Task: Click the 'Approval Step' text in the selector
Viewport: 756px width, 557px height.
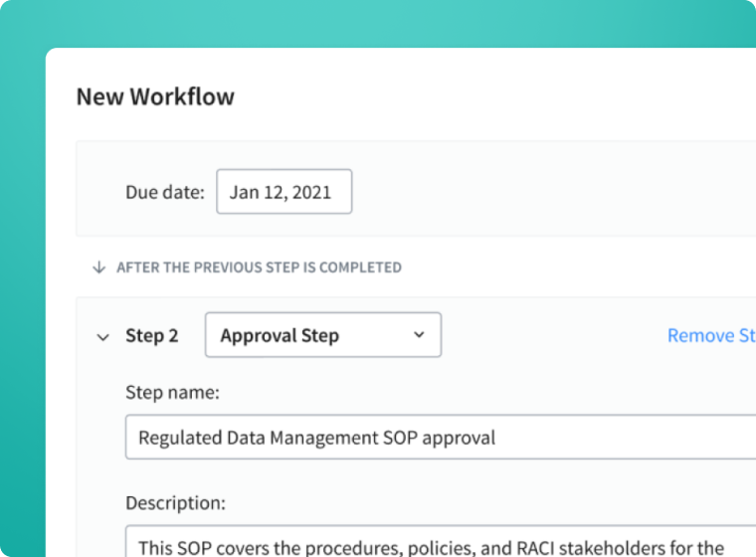Action: pyautogui.click(x=280, y=335)
